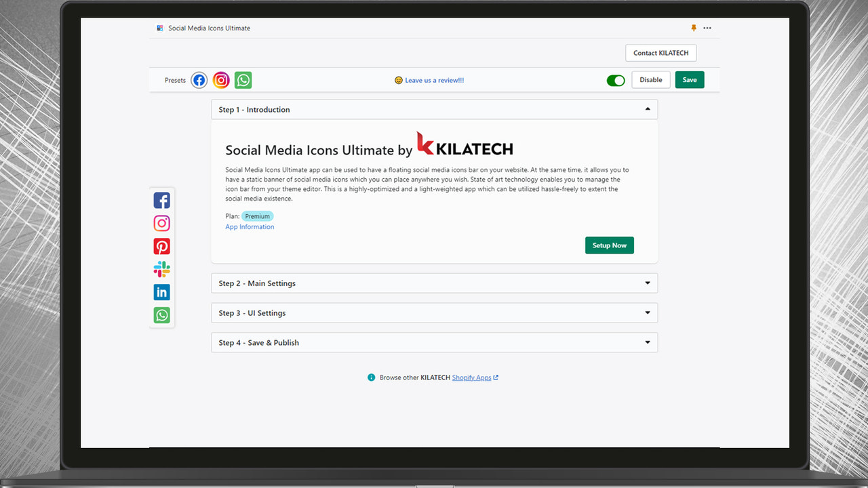Click the Premium plan badge
Image resolution: width=868 pixels, height=488 pixels.
(257, 216)
